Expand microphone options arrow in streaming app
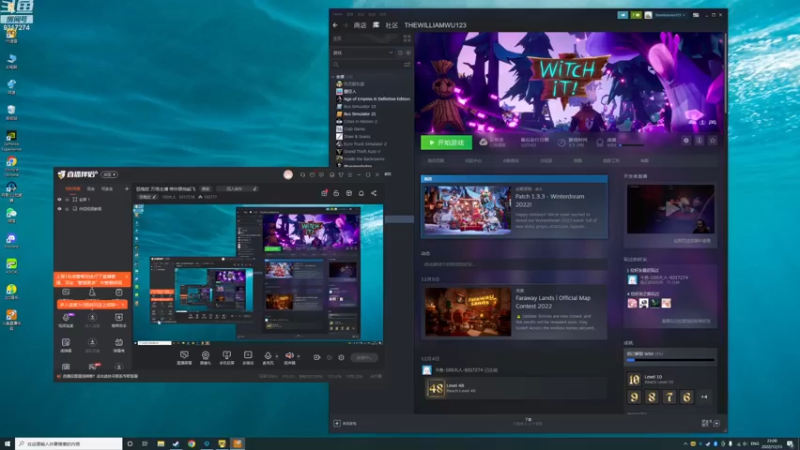Screen dimensions: 800x450 (277, 356)
